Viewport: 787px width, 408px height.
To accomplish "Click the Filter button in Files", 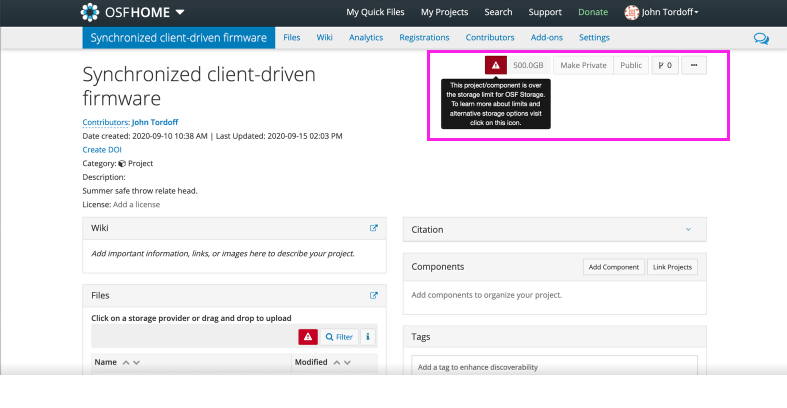I will 339,337.
